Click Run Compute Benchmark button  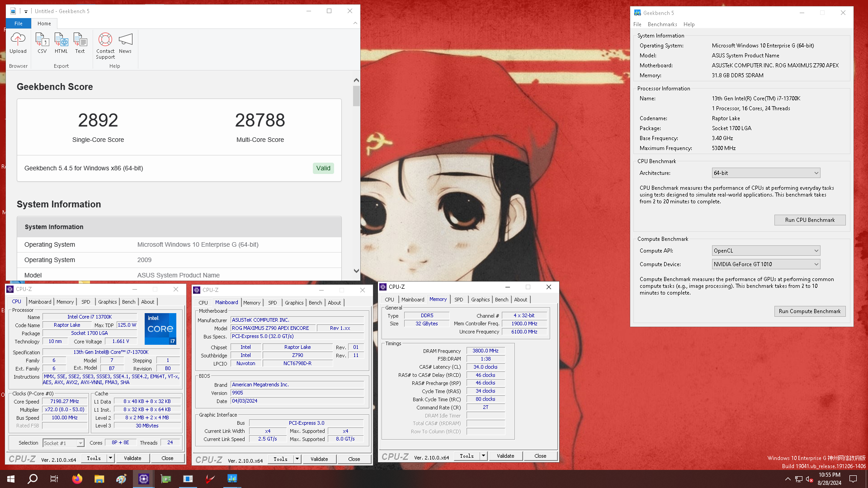click(810, 311)
